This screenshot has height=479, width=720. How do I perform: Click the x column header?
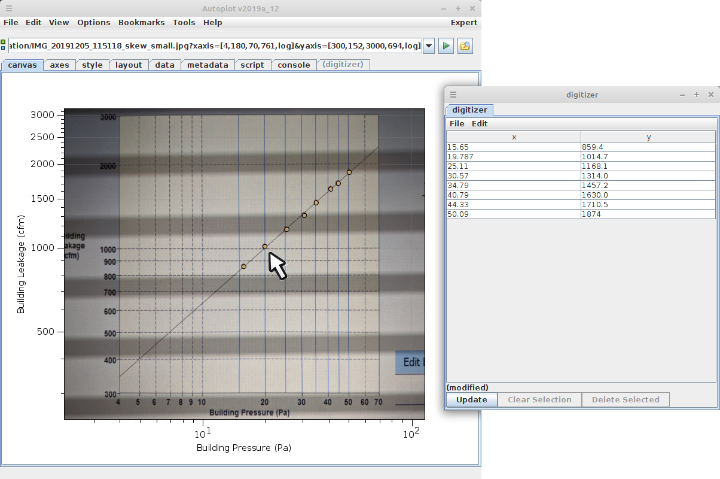pos(513,137)
